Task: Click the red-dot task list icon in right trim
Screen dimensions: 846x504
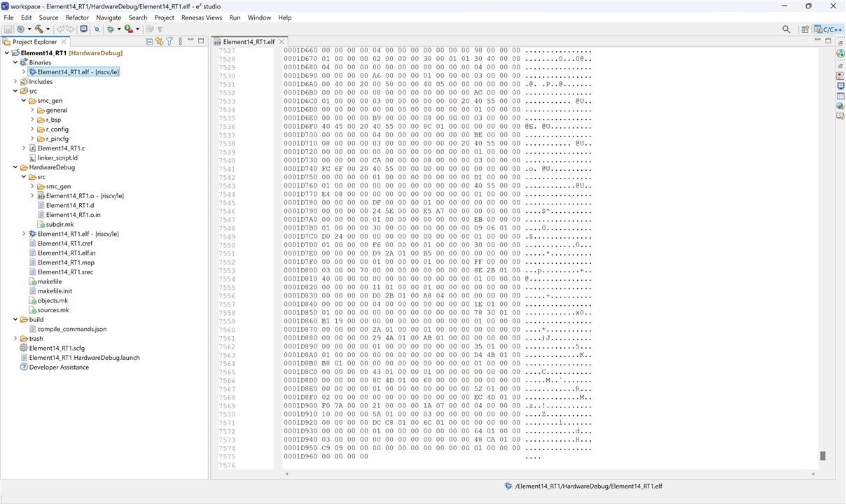Action: (x=840, y=76)
